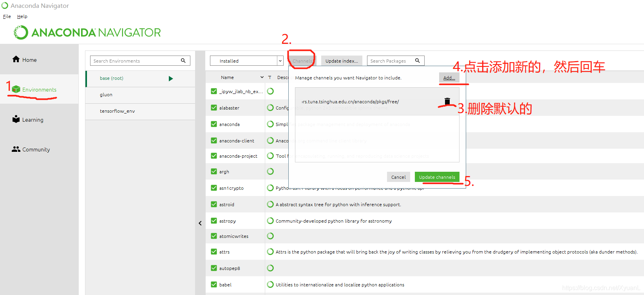Screen dimensions: 644x295
Task: Click the status circle for alabaster
Action: pyautogui.click(x=270, y=108)
